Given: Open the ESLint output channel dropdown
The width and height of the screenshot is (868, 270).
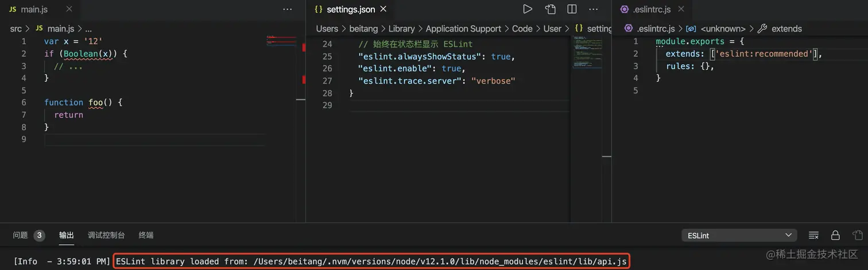Looking at the screenshot, I should coord(739,236).
